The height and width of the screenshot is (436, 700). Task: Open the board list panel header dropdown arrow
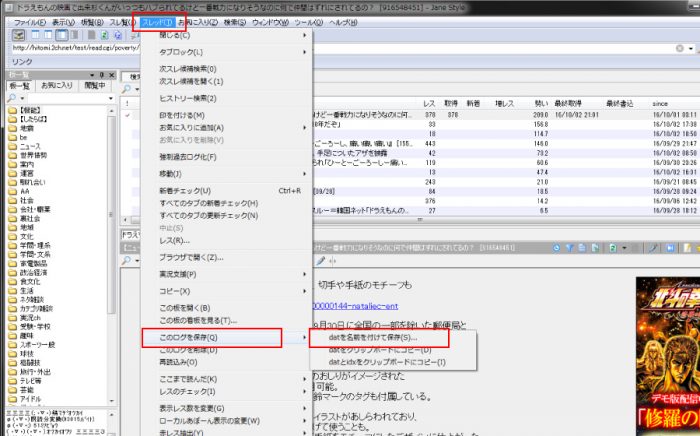92,75
